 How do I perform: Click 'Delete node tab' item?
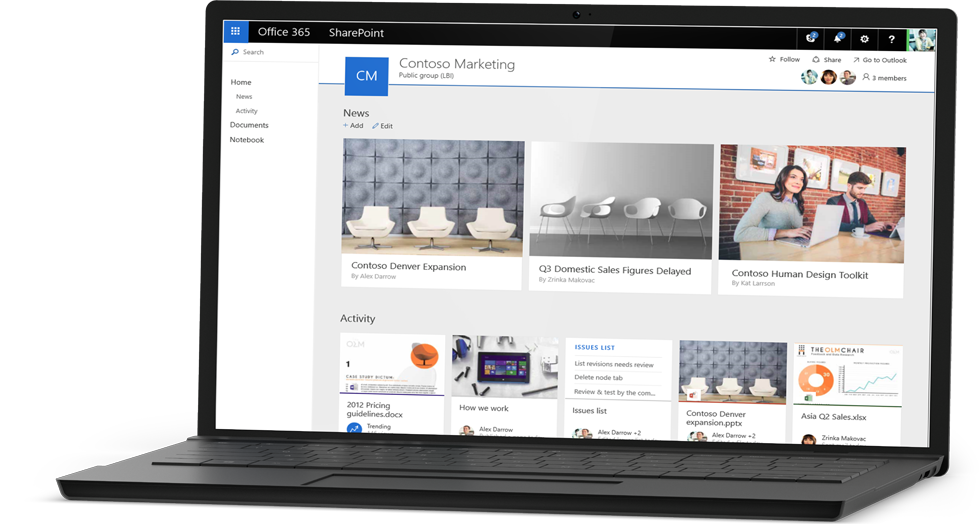tap(598, 377)
